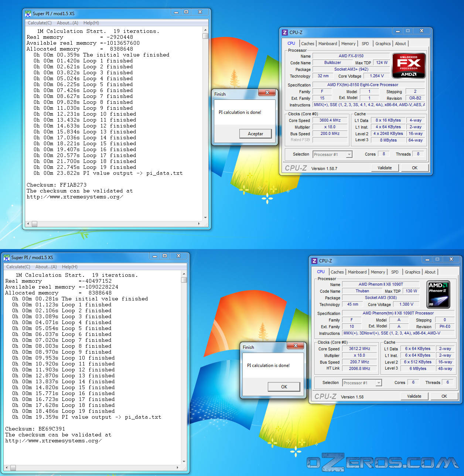Viewport: 464px width, 476px height.
Task: Switch to the About tab in the Phenom II CPU-Z window
Action: point(430,272)
